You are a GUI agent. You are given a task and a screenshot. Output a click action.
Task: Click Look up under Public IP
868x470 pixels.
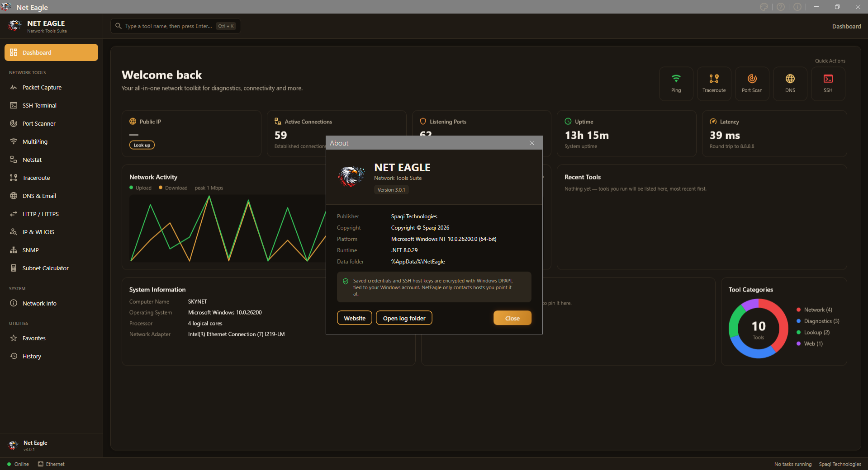pyautogui.click(x=142, y=145)
